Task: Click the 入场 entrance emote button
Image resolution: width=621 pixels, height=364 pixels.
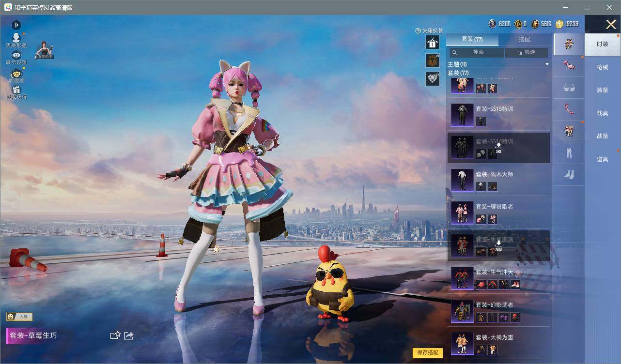Action: [x=19, y=317]
